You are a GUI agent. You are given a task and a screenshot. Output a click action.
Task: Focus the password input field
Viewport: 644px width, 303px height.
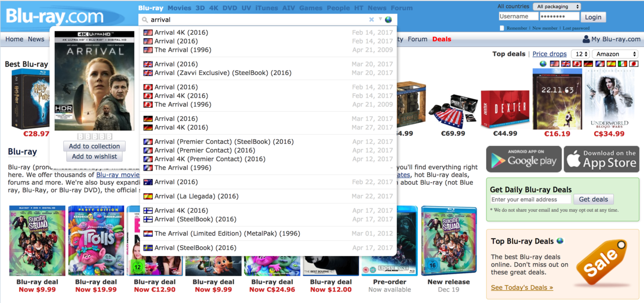pos(559,17)
